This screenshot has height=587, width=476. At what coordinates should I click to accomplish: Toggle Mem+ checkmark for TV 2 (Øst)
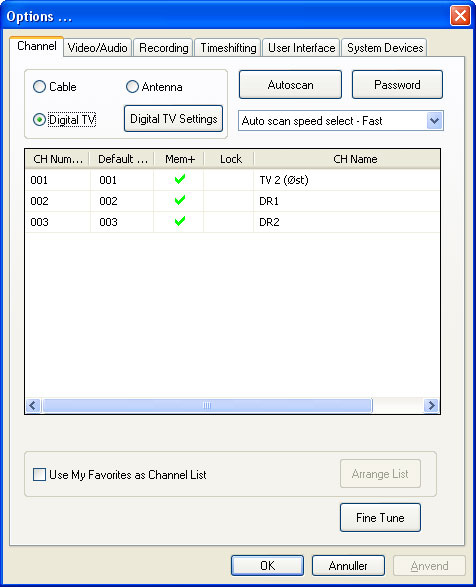click(x=180, y=179)
